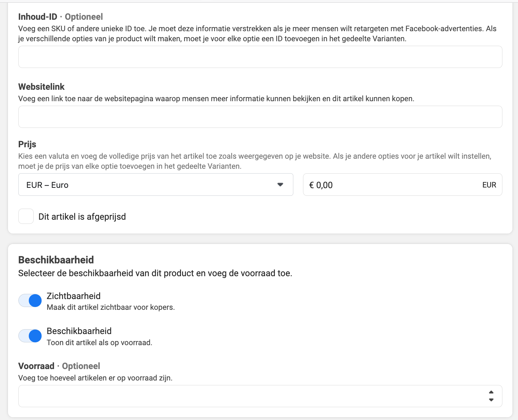
Task: Click 'Toon dit artikel als op voorraad' text
Action: coord(100,343)
